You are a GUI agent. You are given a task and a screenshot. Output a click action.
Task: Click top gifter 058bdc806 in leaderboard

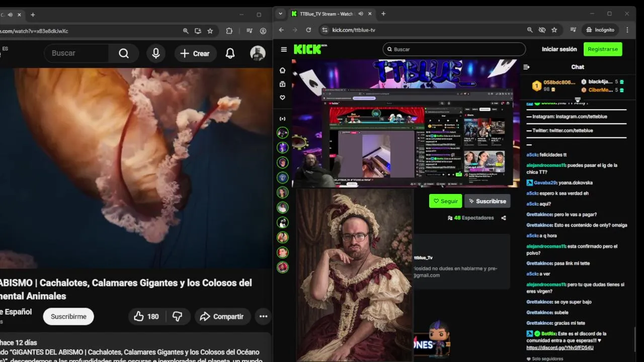[x=553, y=85]
